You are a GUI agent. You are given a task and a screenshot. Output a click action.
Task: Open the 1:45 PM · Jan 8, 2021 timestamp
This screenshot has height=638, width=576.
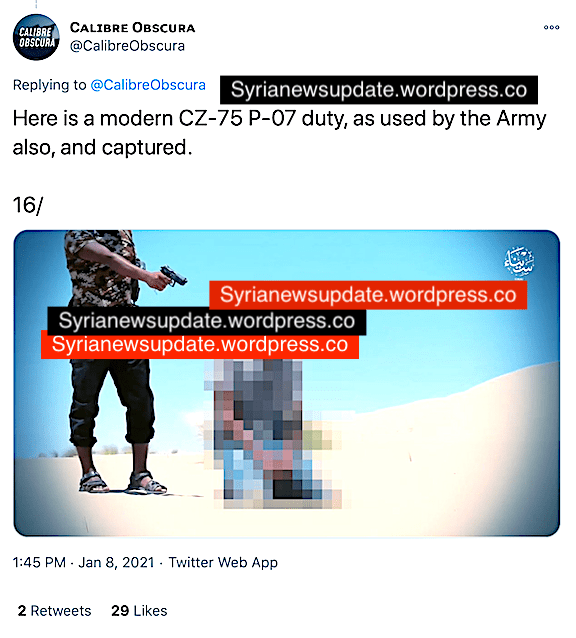pyautogui.click(x=83, y=563)
